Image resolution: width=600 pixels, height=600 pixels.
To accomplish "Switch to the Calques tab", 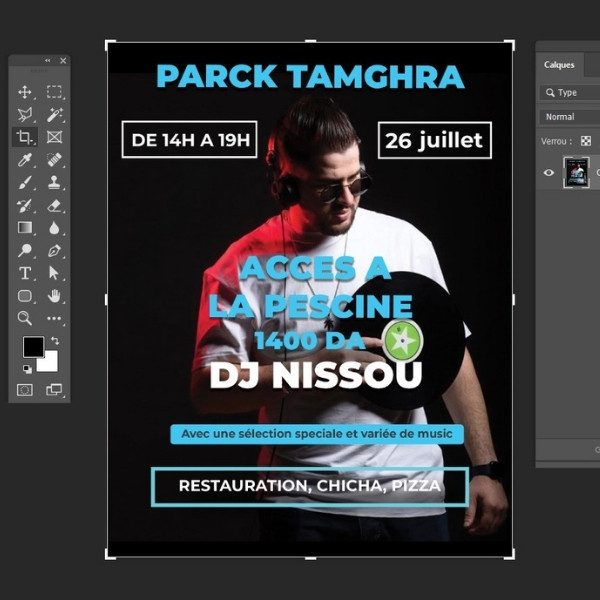I will [x=559, y=65].
